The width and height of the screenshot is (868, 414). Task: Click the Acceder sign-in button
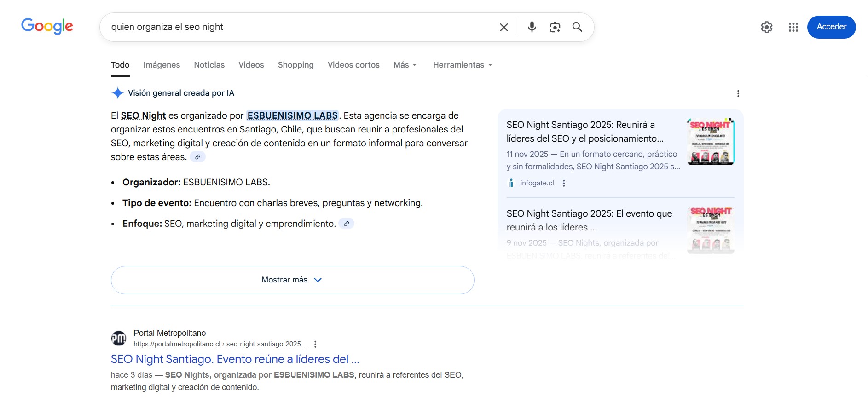tap(831, 27)
